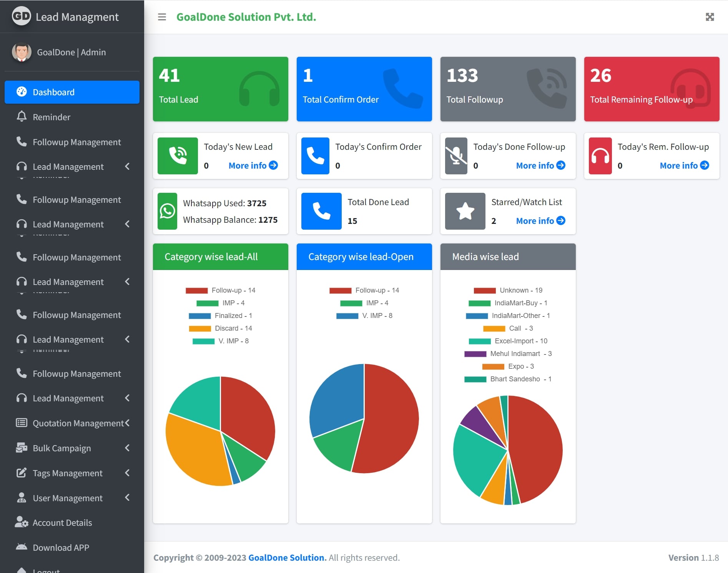Screen dimensions: 728x573
Task: Expand Tags Management chevron
Action: tap(127, 473)
